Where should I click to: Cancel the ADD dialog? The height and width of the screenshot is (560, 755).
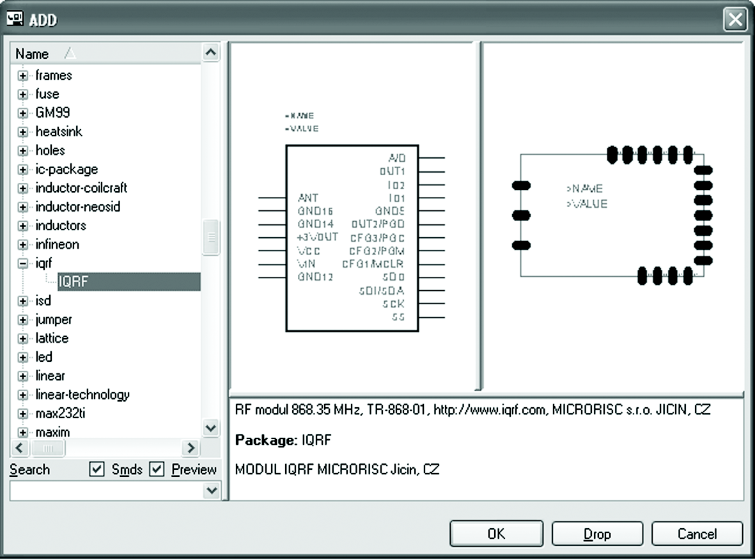(697, 534)
